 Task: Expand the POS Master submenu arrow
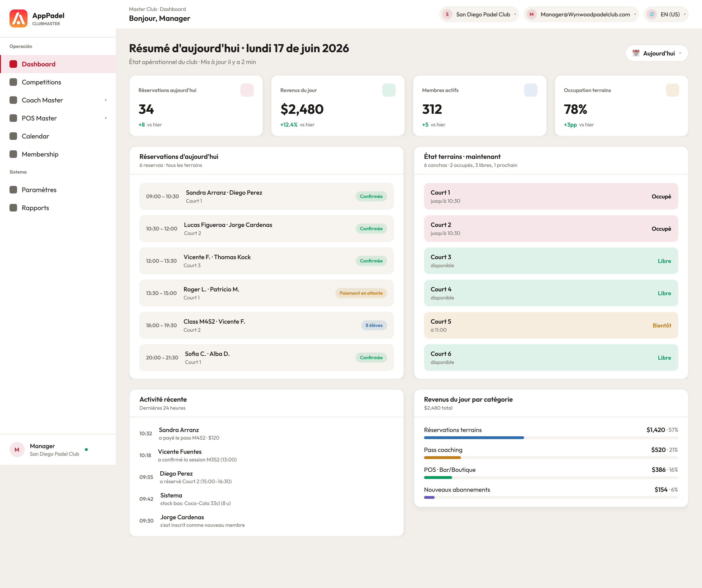(106, 118)
